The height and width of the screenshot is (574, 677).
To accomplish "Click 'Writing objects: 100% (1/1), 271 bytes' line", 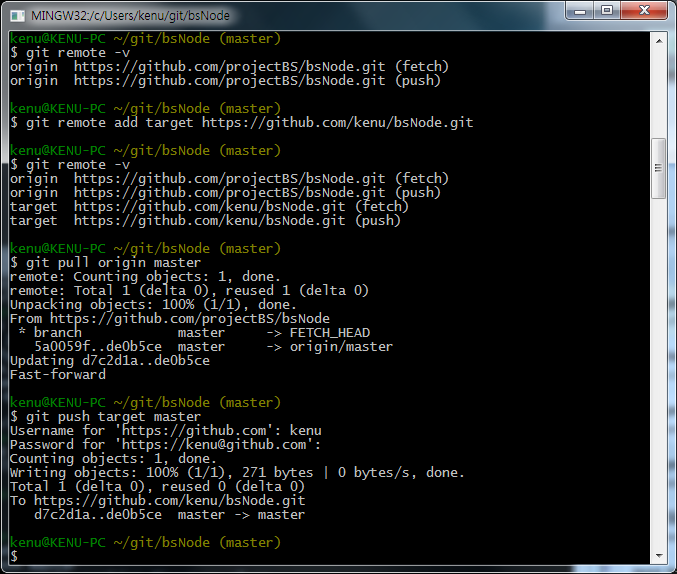I will pyautogui.click(x=237, y=473).
